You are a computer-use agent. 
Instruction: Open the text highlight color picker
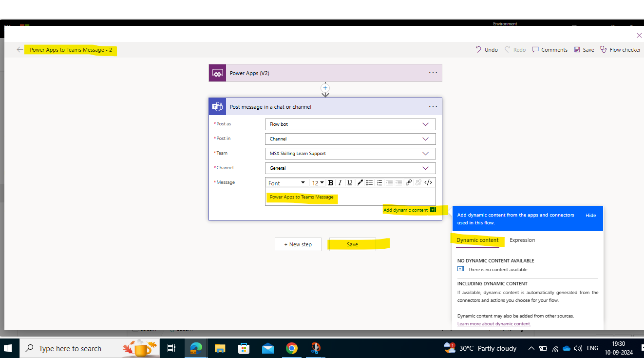tap(360, 183)
